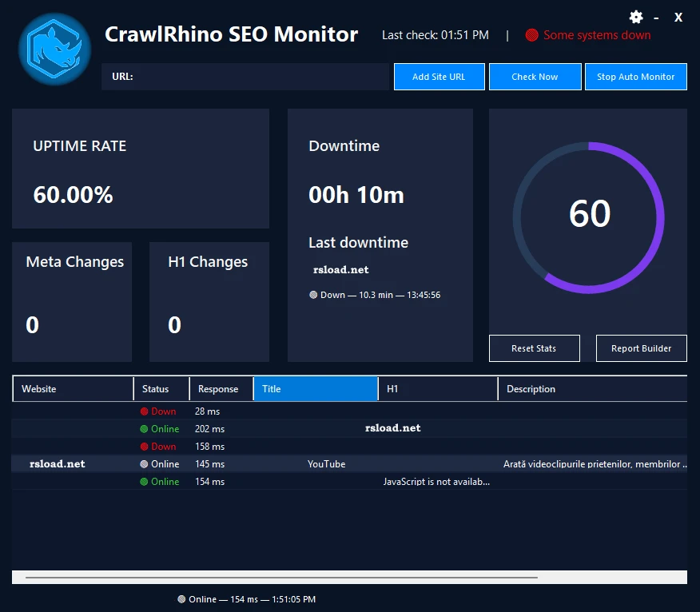Stop Auto Monitor using the blue button
This screenshot has width=700, height=612.
pyautogui.click(x=636, y=77)
